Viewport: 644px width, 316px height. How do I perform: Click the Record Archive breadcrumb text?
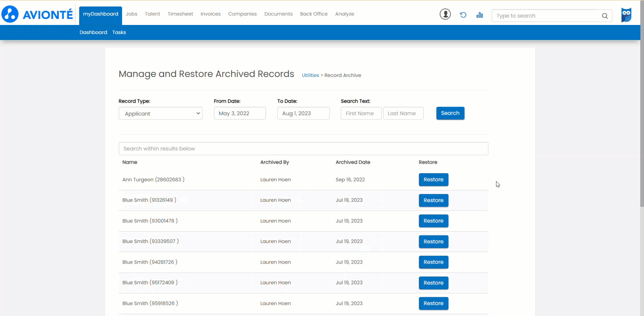343,75
